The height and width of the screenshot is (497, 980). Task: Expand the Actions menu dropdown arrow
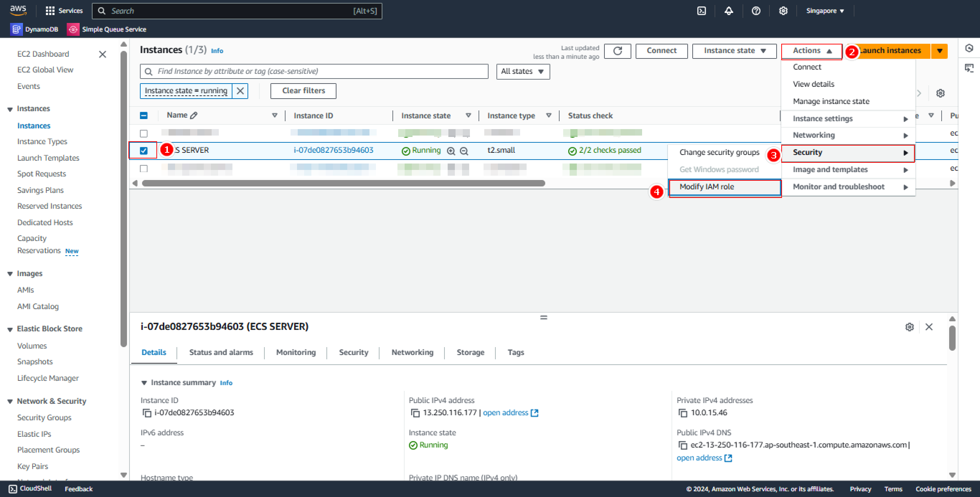coord(830,51)
